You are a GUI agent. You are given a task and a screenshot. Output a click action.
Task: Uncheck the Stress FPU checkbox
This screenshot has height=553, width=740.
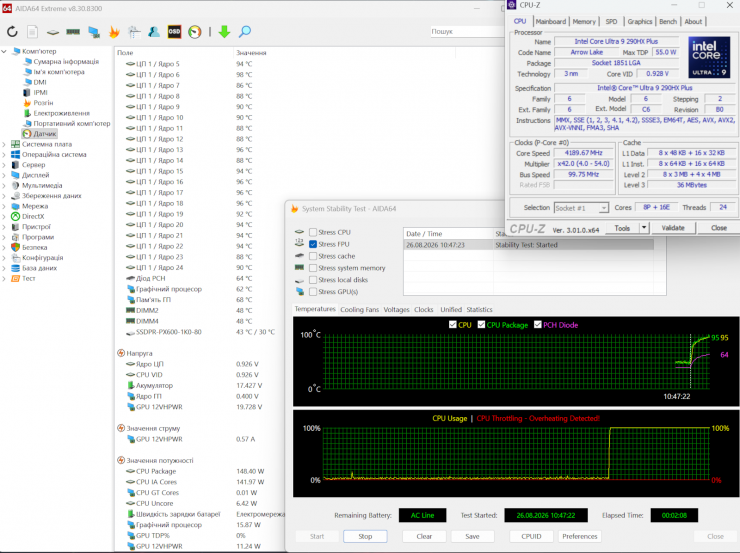pyautogui.click(x=313, y=244)
